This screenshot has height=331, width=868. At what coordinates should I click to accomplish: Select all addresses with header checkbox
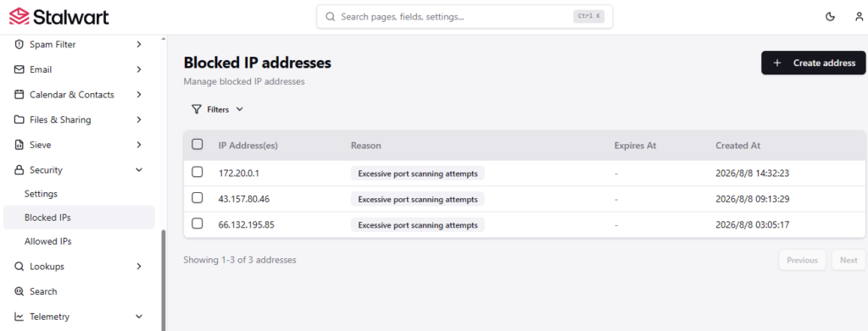(x=197, y=144)
